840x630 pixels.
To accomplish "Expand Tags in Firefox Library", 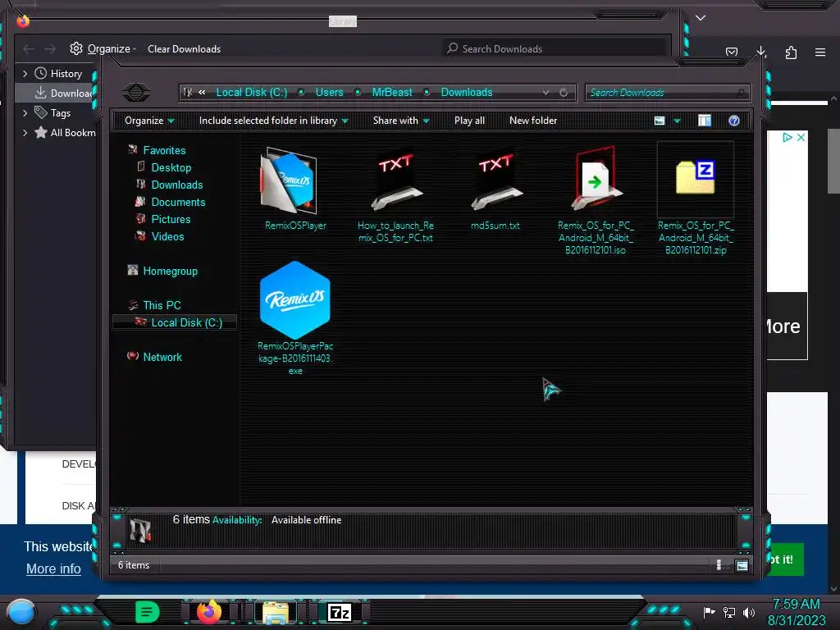I will [25, 113].
